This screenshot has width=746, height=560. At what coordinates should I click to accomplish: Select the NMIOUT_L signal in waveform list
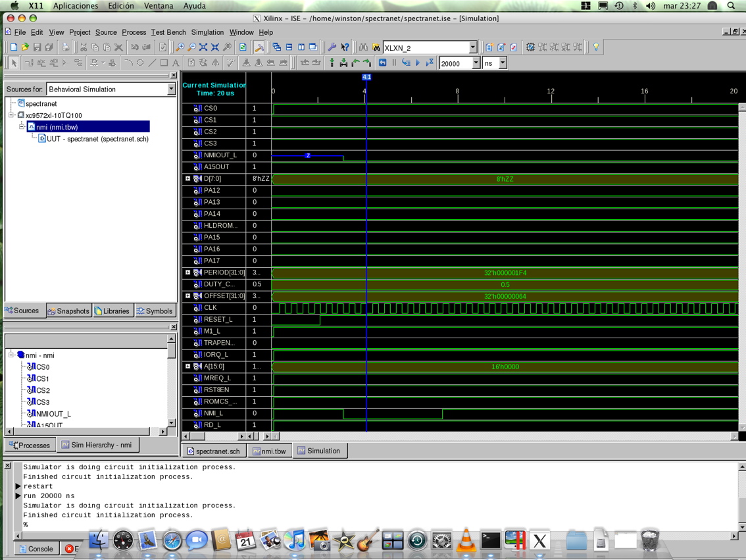pyautogui.click(x=220, y=155)
